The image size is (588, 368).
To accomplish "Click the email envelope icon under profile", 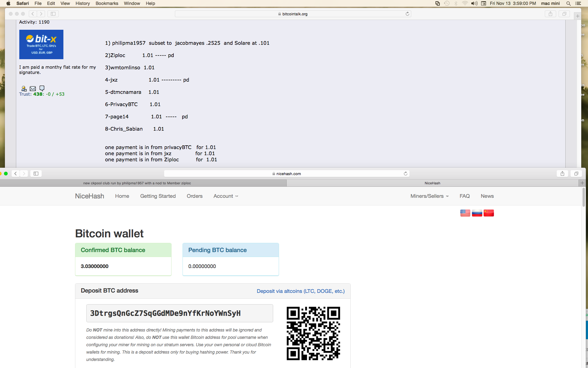I will (x=33, y=89).
